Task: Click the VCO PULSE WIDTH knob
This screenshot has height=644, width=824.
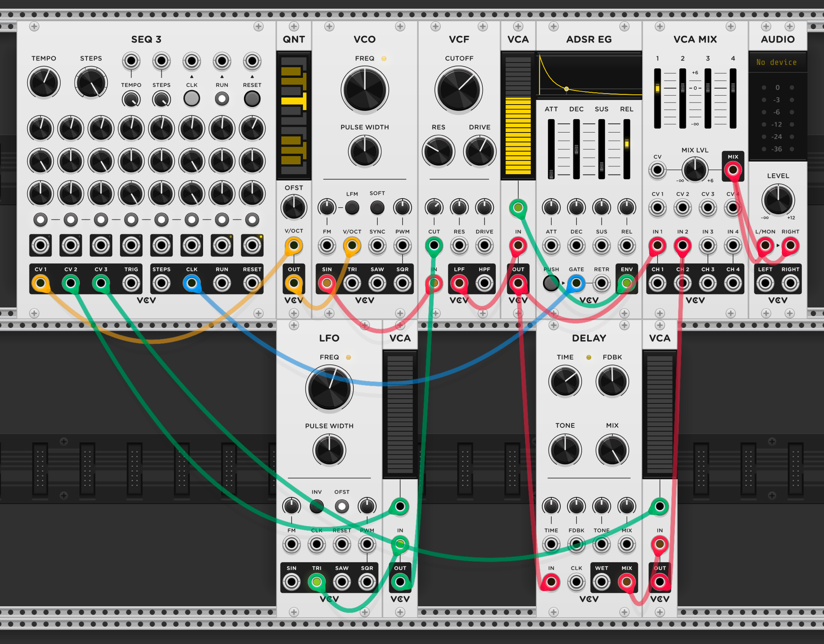Action: 365,151
